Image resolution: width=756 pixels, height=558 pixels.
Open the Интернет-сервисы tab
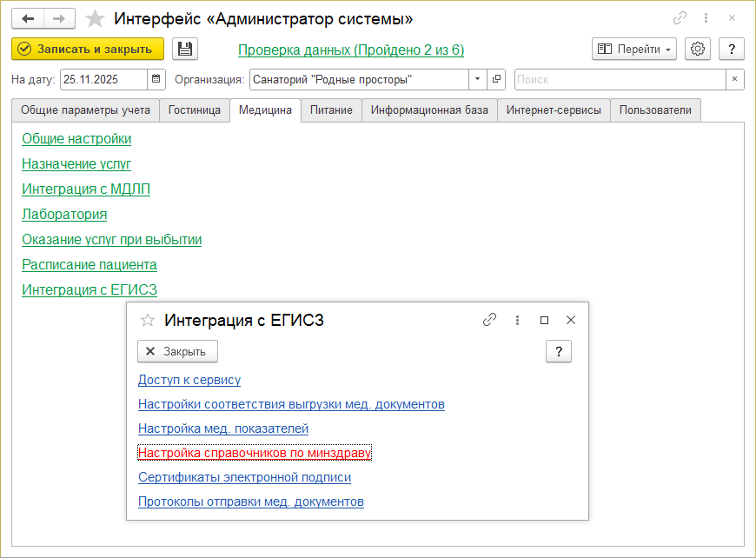coord(554,110)
